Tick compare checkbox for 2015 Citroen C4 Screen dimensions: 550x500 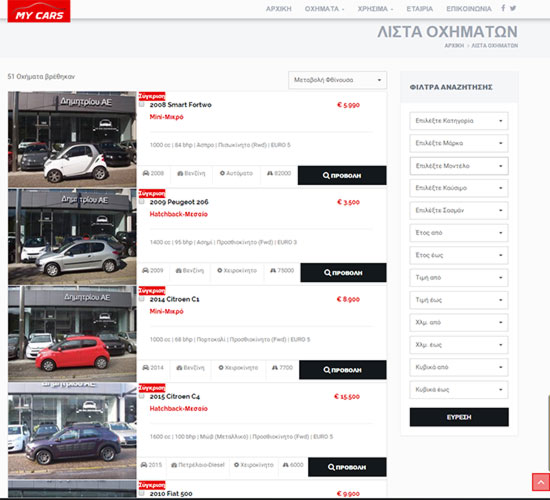click(x=142, y=396)
